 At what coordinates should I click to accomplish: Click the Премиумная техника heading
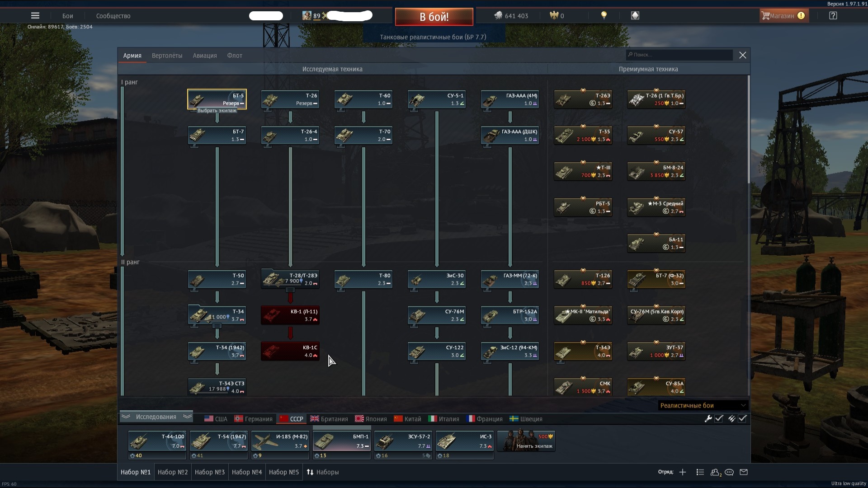[x=648, y=69]
